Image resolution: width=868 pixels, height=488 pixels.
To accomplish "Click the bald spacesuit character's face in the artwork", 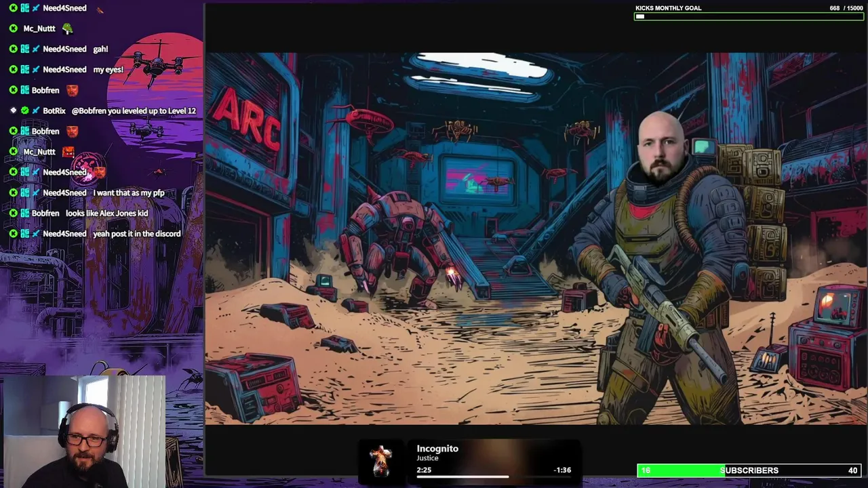I will coord(660,149).
